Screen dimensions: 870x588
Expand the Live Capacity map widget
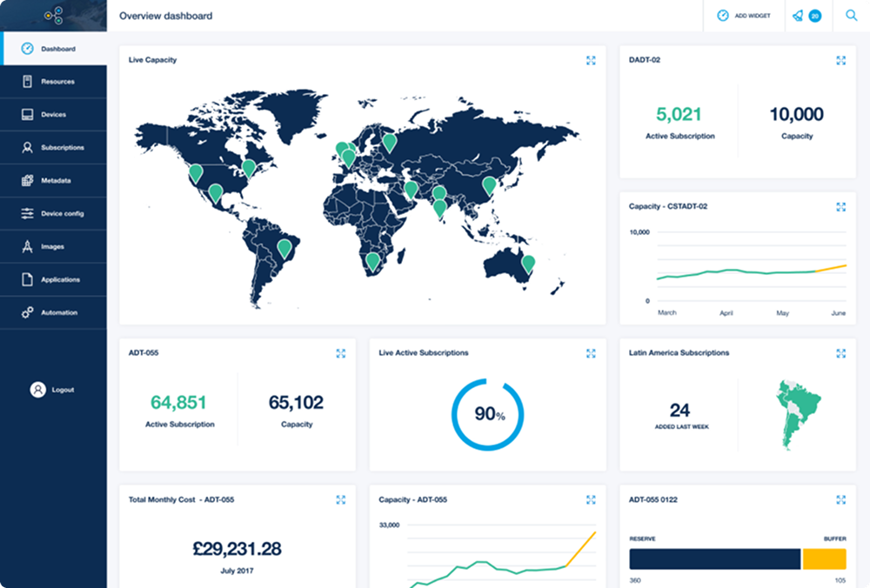click(591, 60)
